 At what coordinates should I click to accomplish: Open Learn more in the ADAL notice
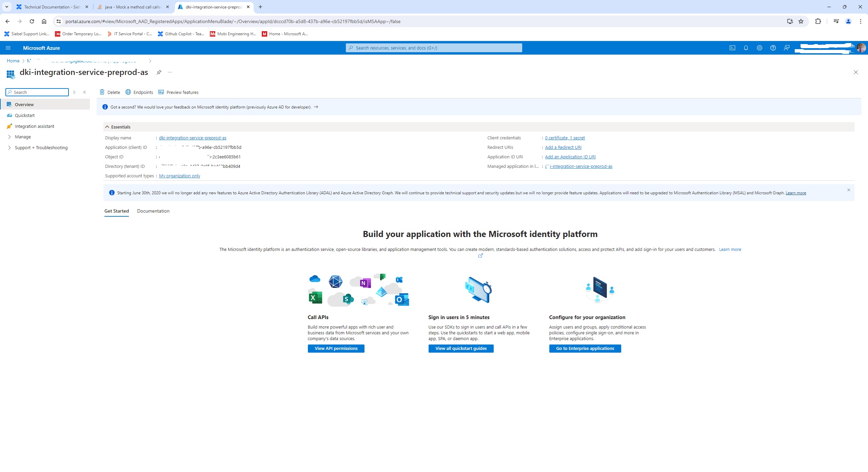pyautogui.click(x=796, y=193)
